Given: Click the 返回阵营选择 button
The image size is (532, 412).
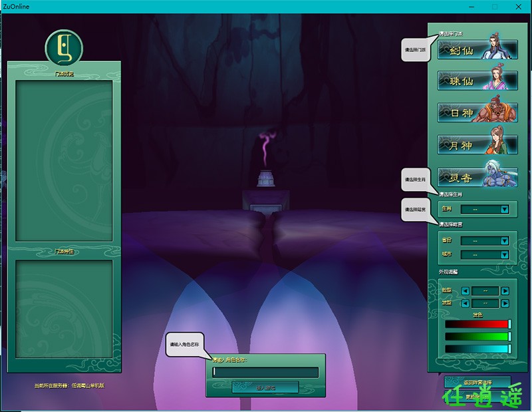Looking at the screenshot, I should [x=477, y=382].
